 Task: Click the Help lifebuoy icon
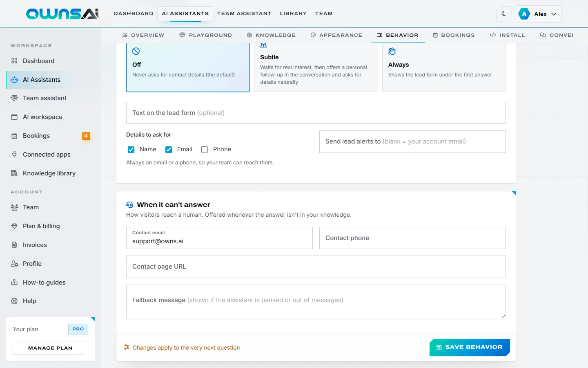click(x=14, y=301)
